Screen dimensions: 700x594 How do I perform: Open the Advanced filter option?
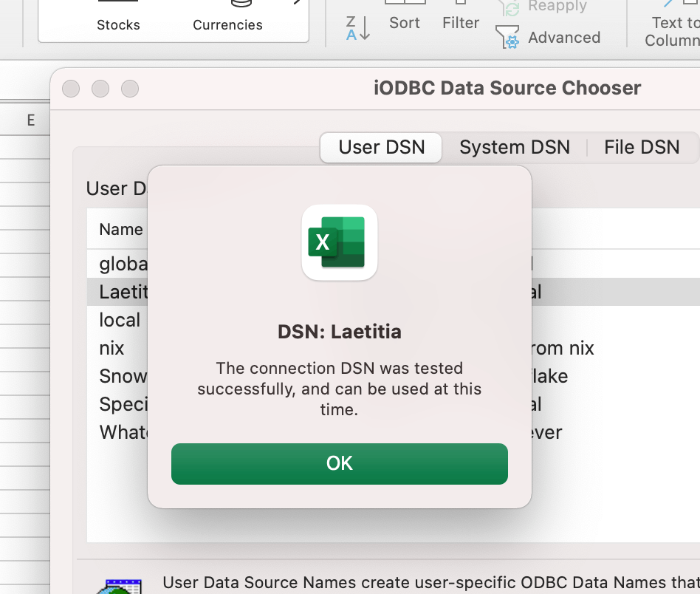coord(548,38)
